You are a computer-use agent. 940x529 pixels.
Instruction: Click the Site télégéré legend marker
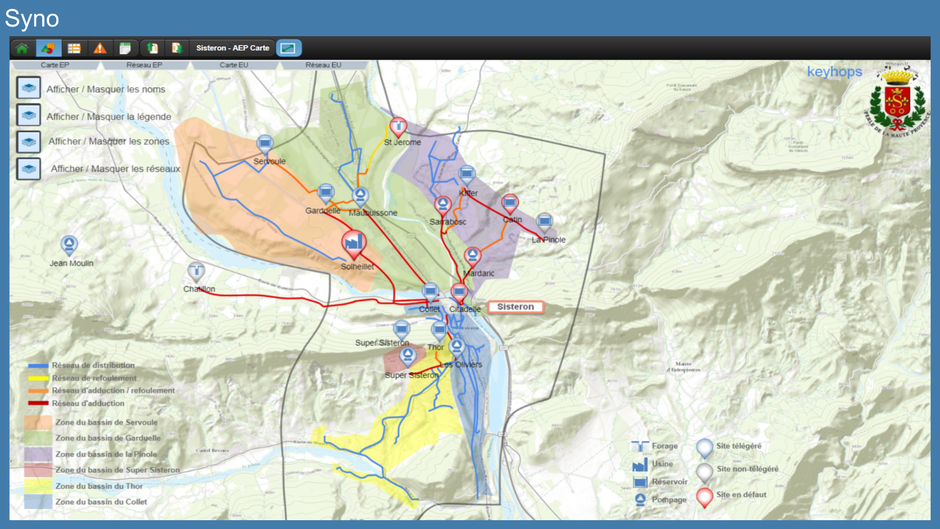click(704, 447)
